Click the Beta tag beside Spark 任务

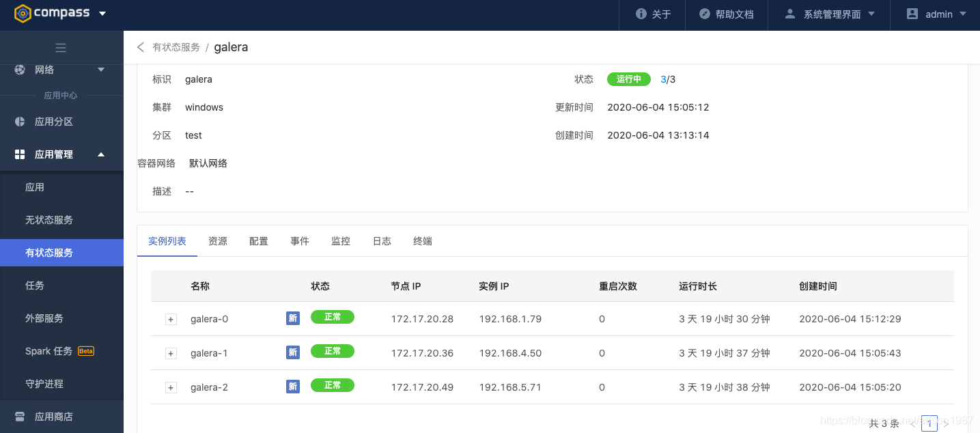pos(86,351)
